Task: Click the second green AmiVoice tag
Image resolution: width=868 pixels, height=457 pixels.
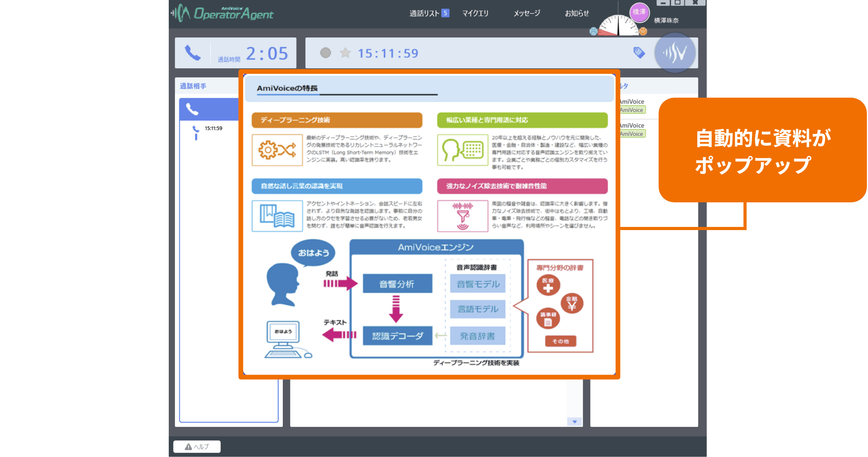Action: click(632, 134)
